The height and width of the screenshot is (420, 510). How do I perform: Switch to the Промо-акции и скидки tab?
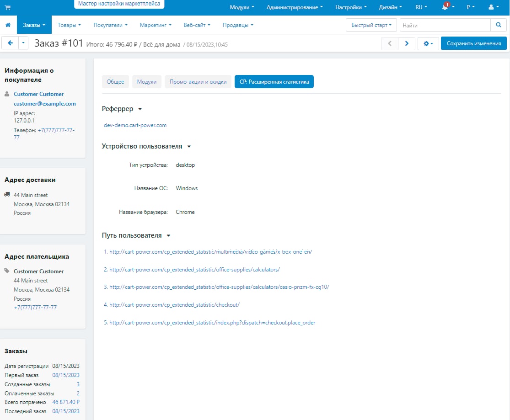tap(198, 82)
